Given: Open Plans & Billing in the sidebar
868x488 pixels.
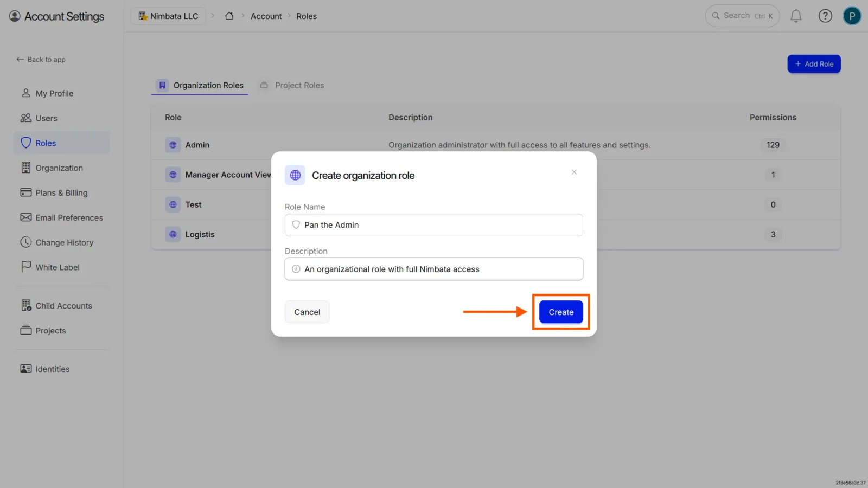Looking at the screenshot, I should pyautogui.click(x=62, y=192).
